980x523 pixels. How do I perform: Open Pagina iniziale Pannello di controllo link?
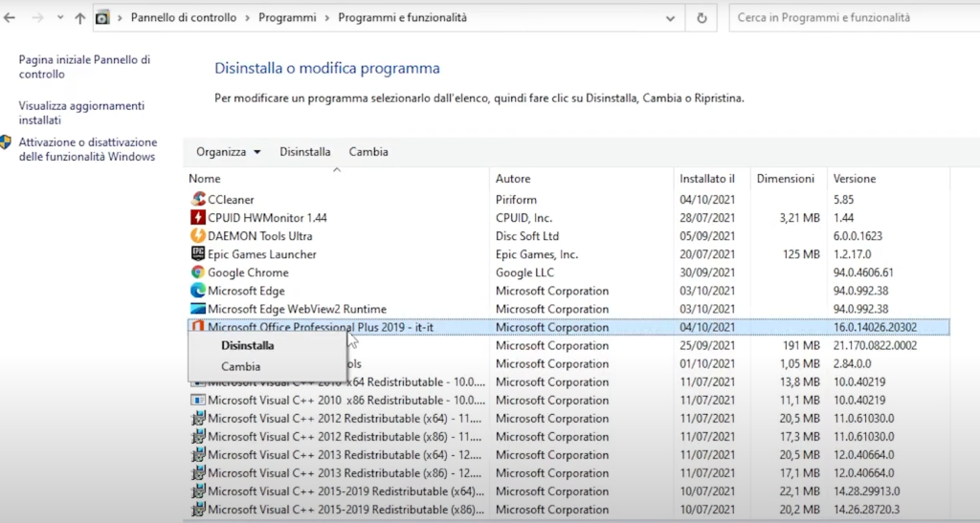84,67
